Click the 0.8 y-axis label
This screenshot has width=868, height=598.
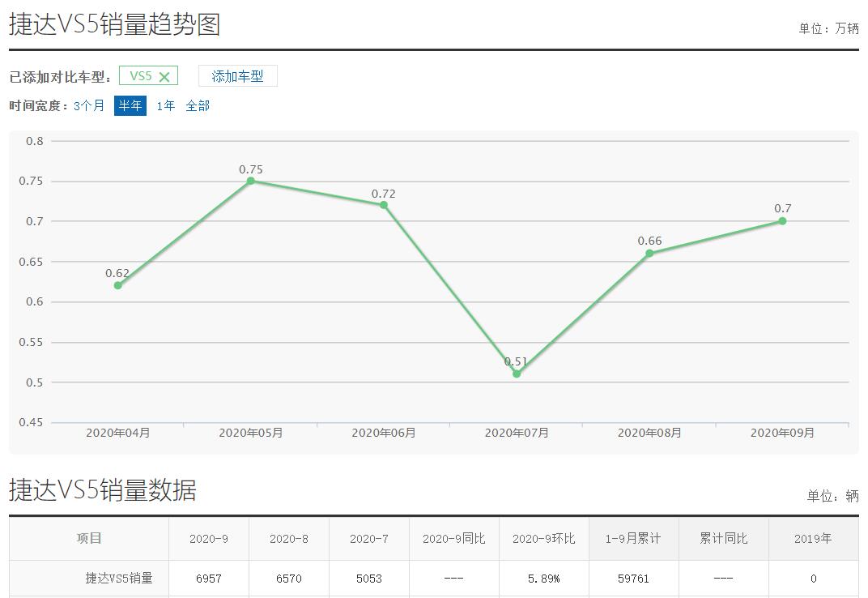pos(34,141)
